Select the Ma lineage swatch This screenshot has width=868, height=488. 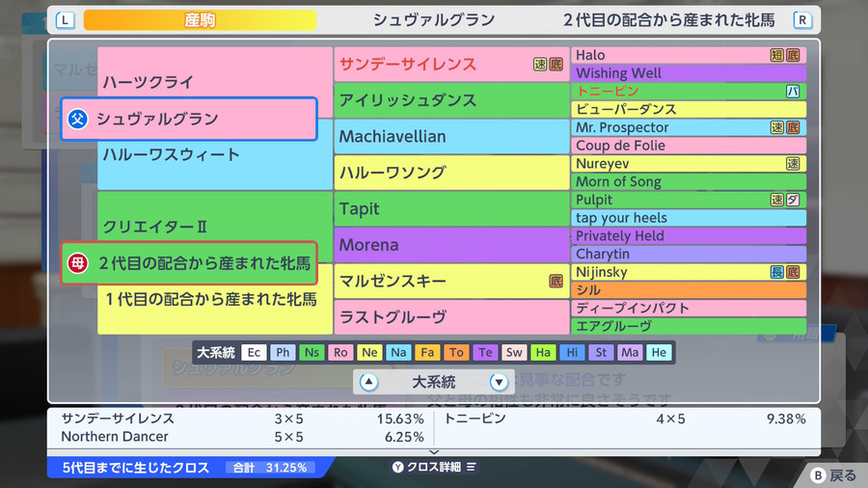[x=630, y=352]
